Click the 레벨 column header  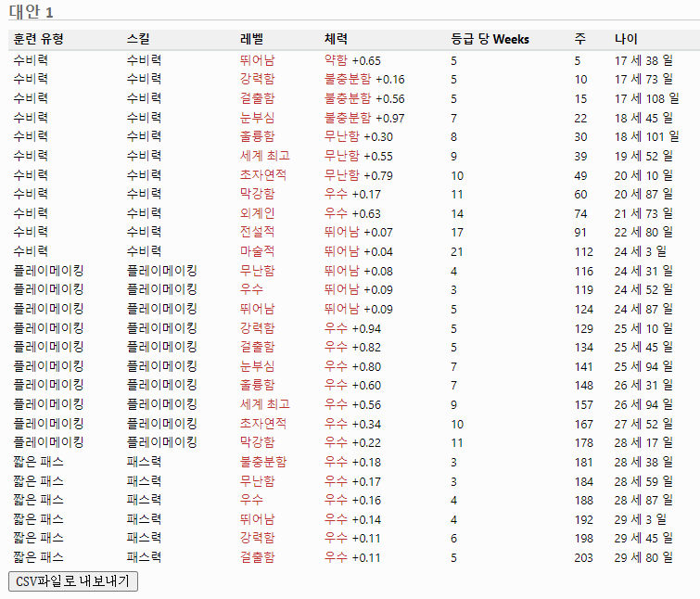251,39
